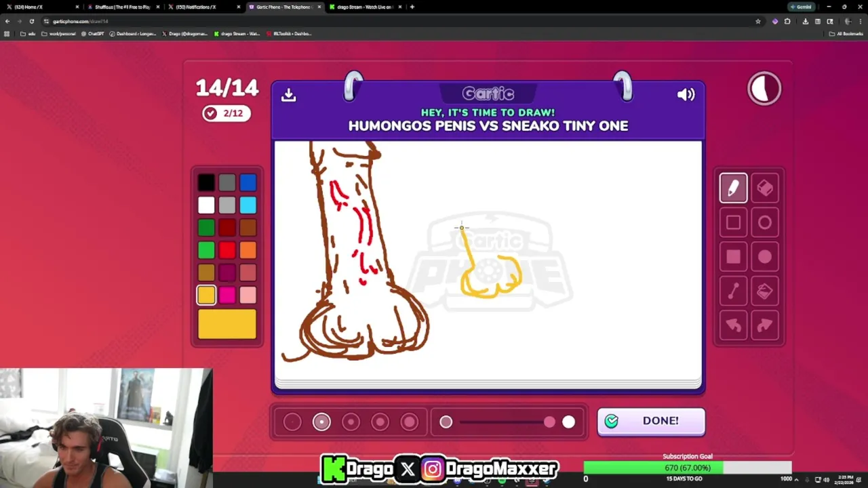This screenshot has height=488, width=868.
Task: Pick the light gray color swatch
Action: [x=227, y=205]
